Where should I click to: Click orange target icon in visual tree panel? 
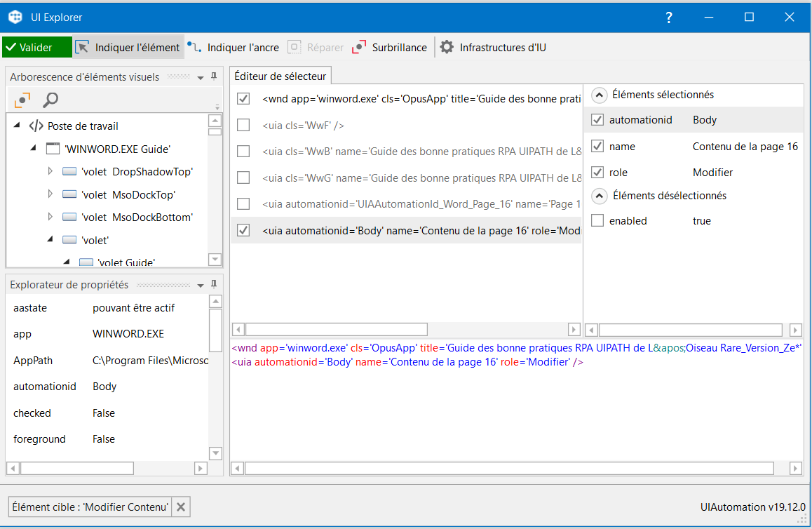point(22,100)
